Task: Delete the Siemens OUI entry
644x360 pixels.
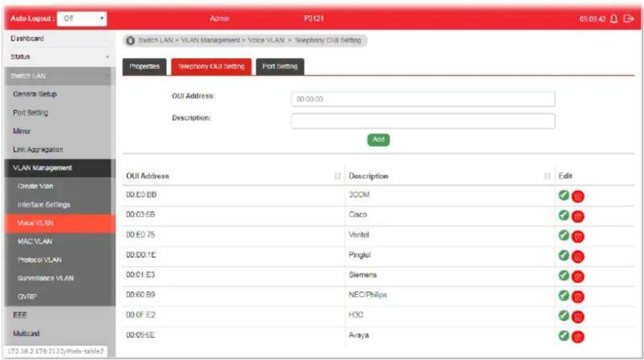Action: point(578,277)
